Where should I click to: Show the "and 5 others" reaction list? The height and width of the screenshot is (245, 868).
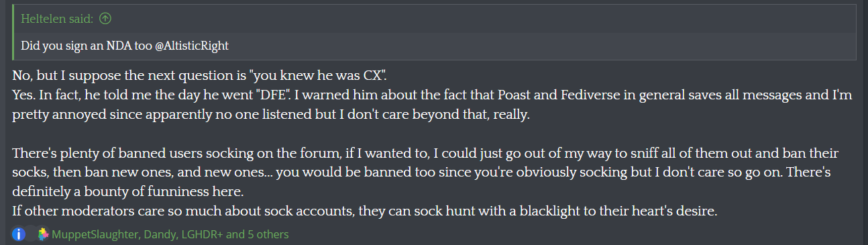pos(258,234)
